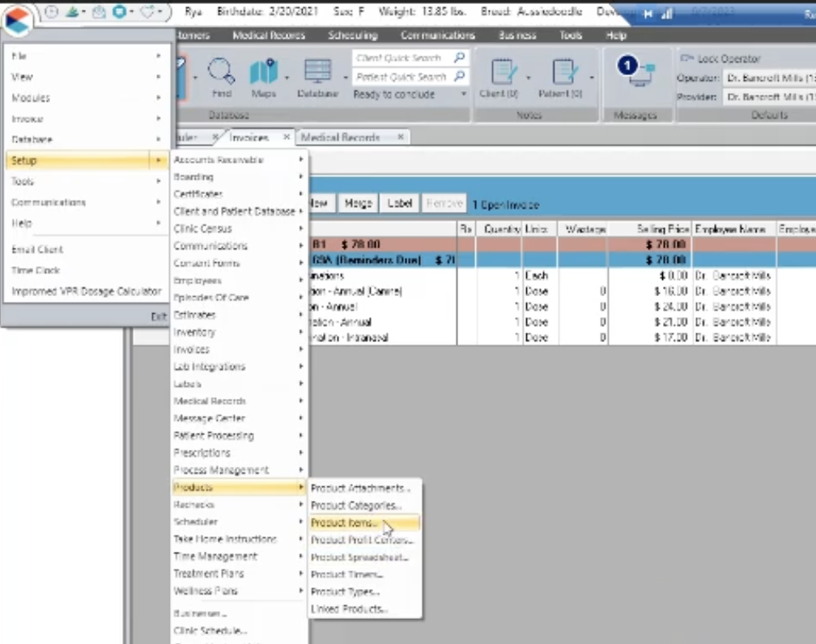Open the Maps tool
Image resolution: width=816 pixels, height=644 pixels.
click(264, 78)
